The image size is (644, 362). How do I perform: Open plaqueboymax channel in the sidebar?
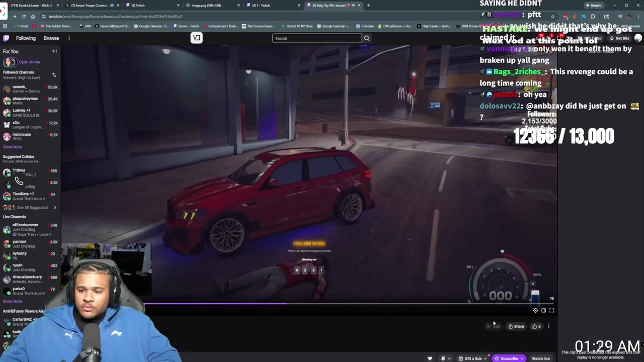pos(30,101)
